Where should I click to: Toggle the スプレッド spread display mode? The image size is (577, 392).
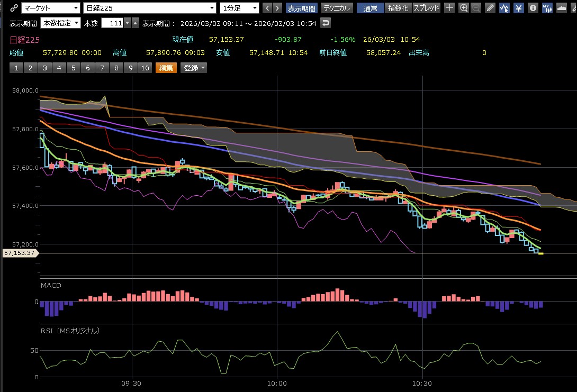point(426,8)
